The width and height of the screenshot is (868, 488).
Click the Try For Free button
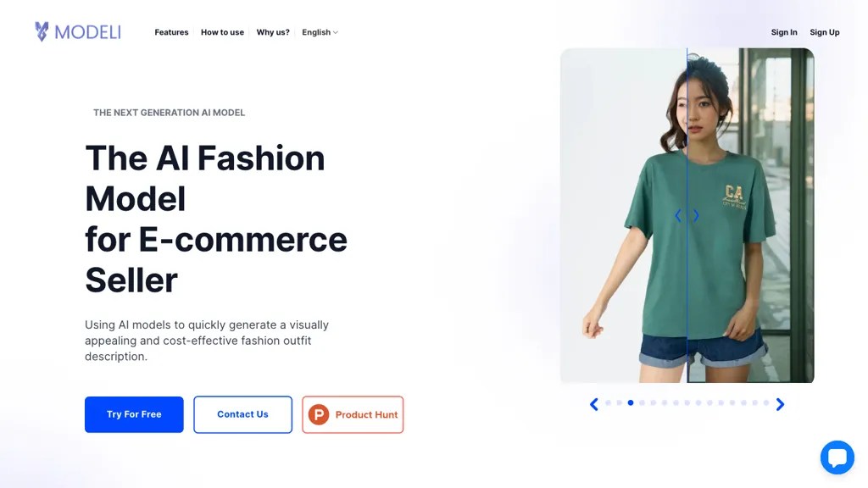134,414
